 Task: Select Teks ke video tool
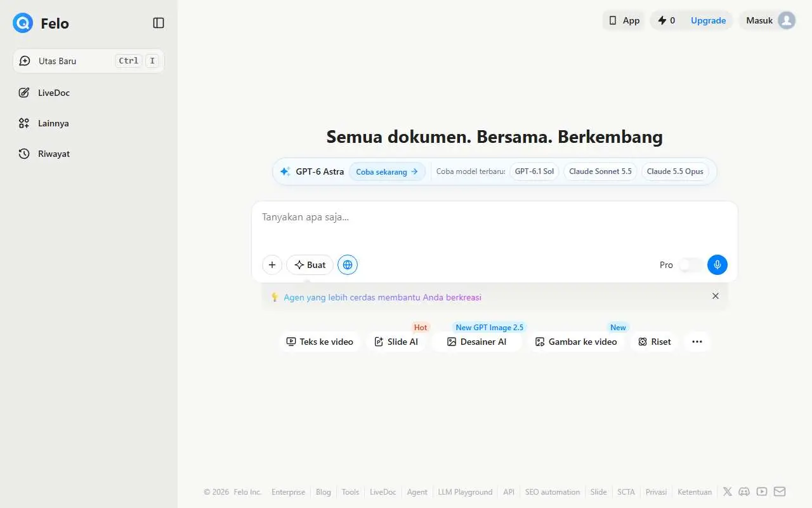point(320,342)
